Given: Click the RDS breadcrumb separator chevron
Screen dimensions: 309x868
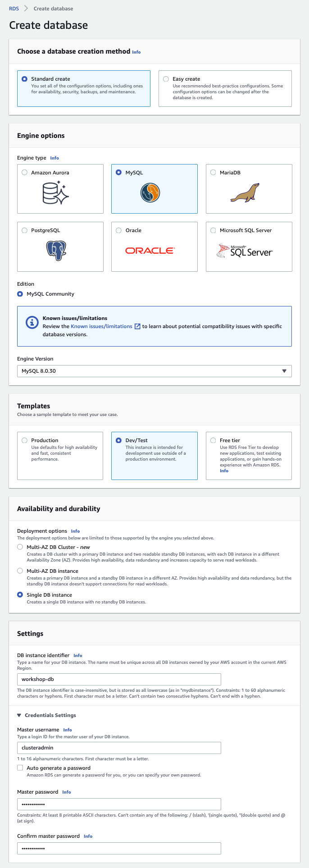Looking at the screenshot, I should click(x=26, y=9).
